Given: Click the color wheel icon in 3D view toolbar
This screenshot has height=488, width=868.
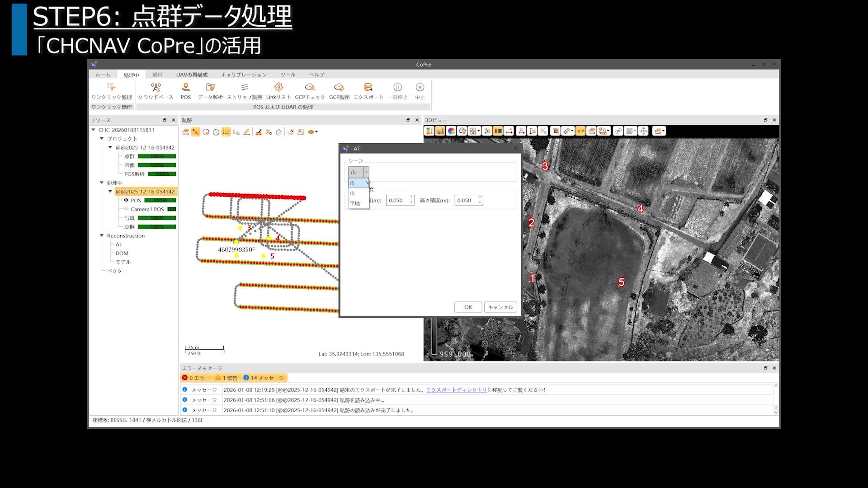Looking at the screenshot, I should pyautogui.click(x=451, y=131).
